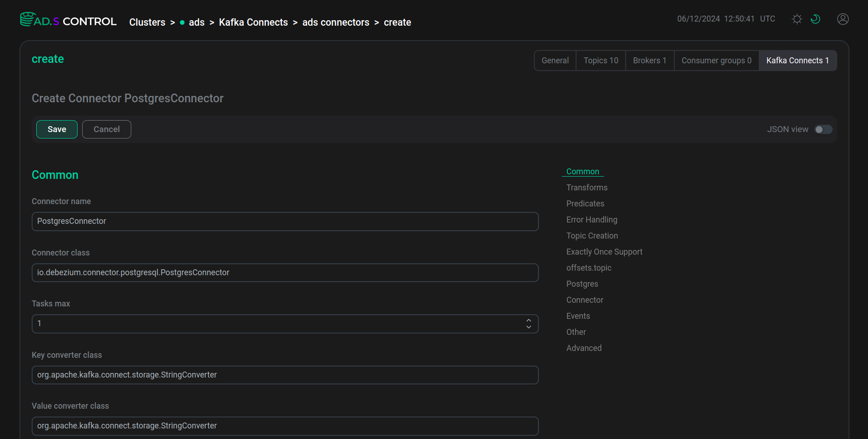Select the Kafka Connects 1 tab
The height and width of the screenshot is (439, 868).
[x=798, y=61]
